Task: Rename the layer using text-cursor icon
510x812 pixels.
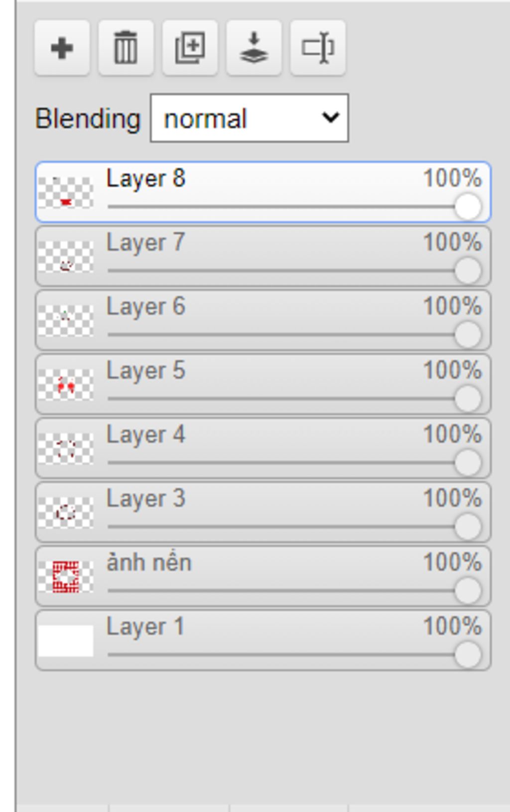Action: tap(318, 48)
